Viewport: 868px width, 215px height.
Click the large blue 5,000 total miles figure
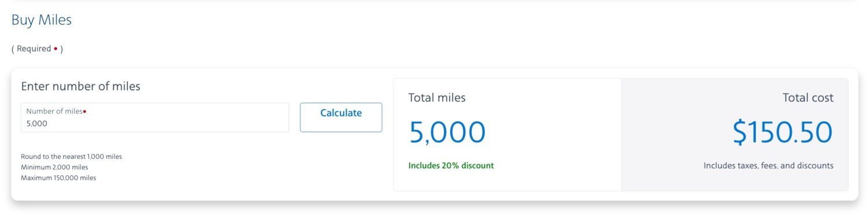click(447, 132)
